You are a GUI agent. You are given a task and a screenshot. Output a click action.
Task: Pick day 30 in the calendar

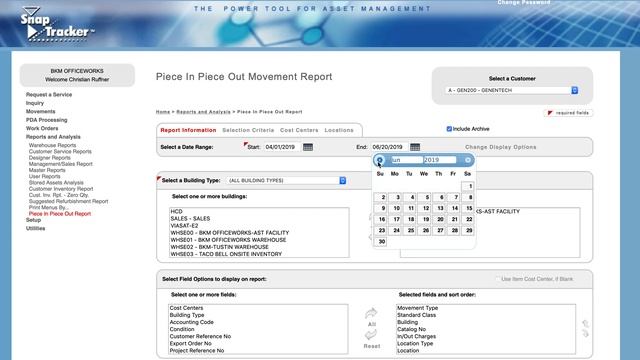click(380, 241)
